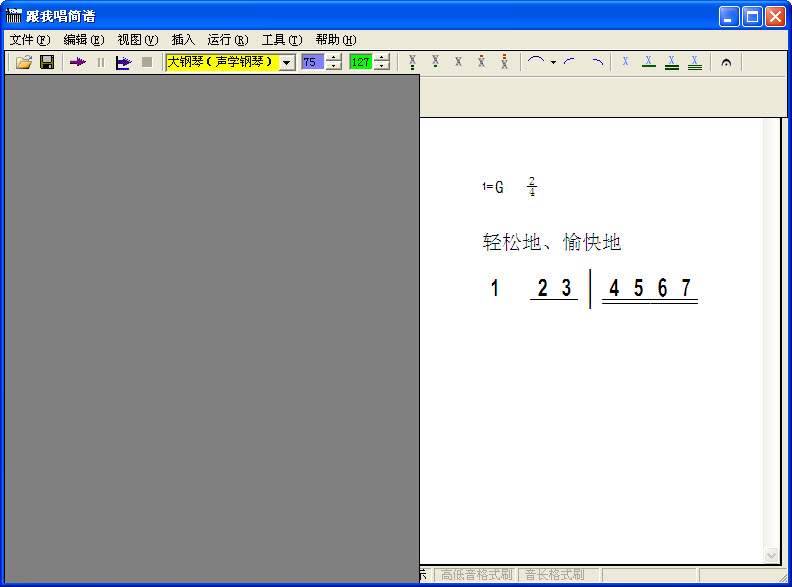Set note to middle octave without dots
This screenshot has height=587, width=792.
(x=458, y=62)
